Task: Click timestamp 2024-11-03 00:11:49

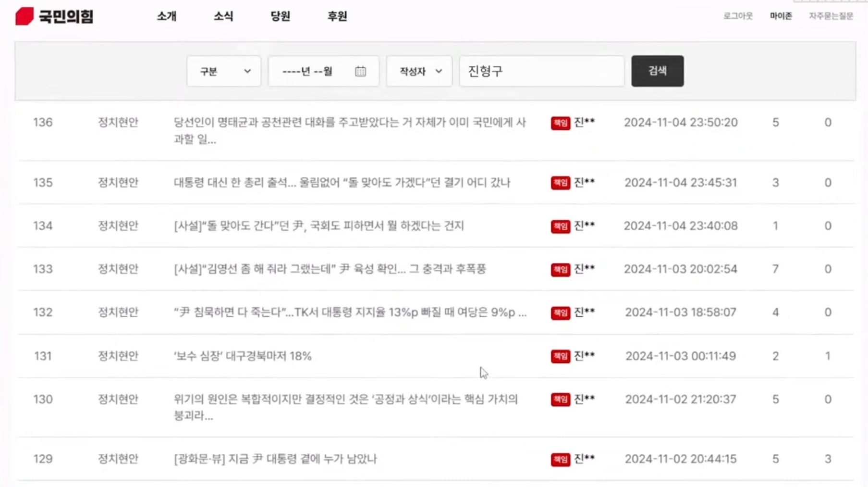Action: 681,356
